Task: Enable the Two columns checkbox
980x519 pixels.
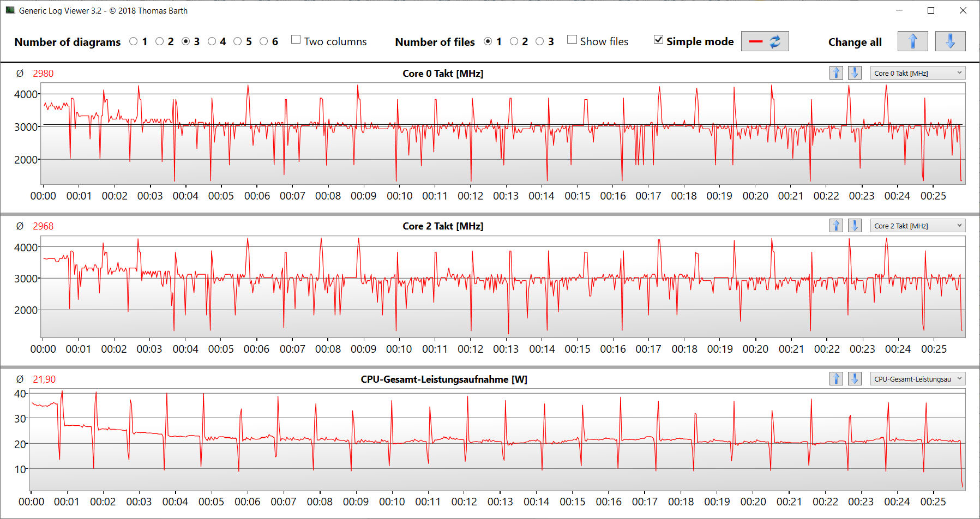Action: 296,40
